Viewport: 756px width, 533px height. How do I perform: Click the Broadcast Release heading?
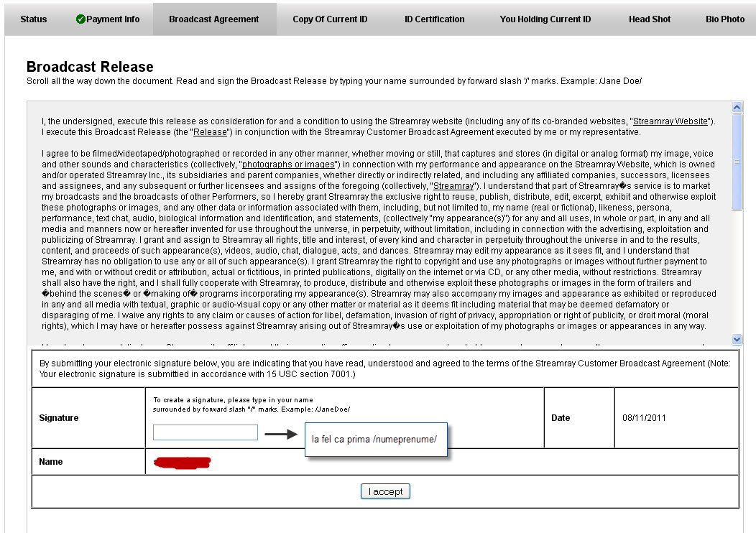click(x=90, y=67)
